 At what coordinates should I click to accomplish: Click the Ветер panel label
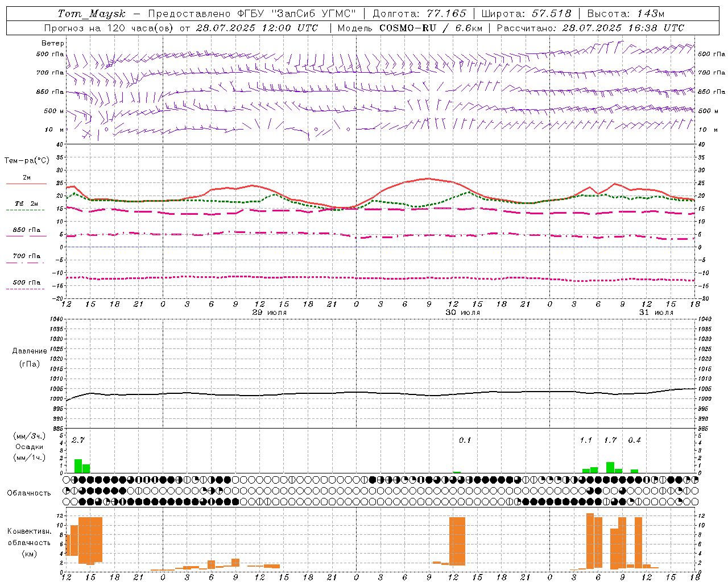pos(53,43)
